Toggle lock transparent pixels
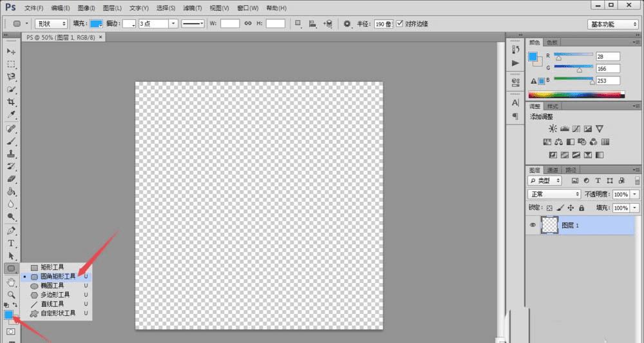The image size is (644, 343). pyautogui.click(x=549, y=208)
